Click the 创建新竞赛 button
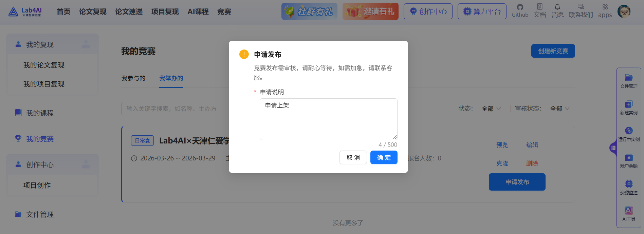 coord(553,51)
